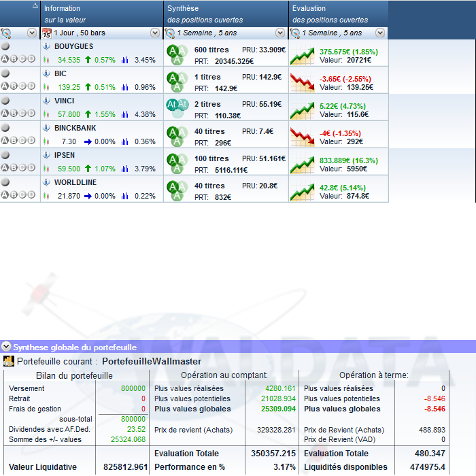Screen dimensions: 476x476
Task: Toggle the grey marker ball for WORLDLINE
Action: point(5,182)
